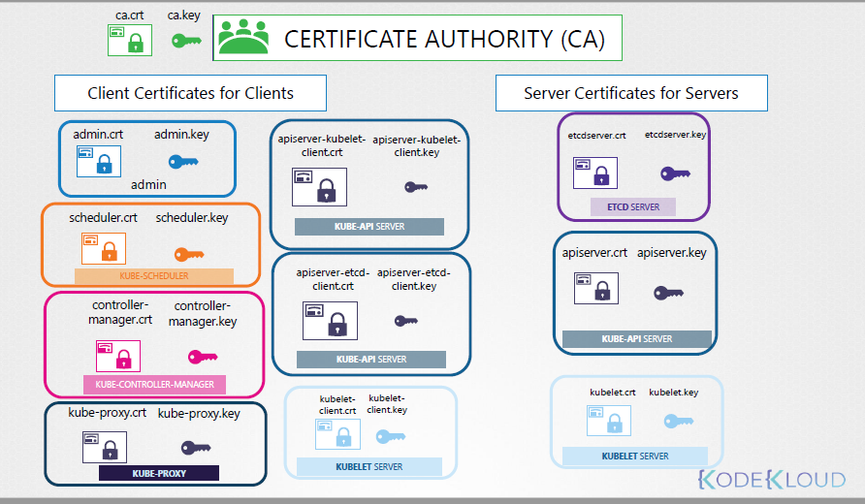Select the apiserver-kubelet-client.key text label
Viewport: 865px width, 504px height.
tap(417, 146)
